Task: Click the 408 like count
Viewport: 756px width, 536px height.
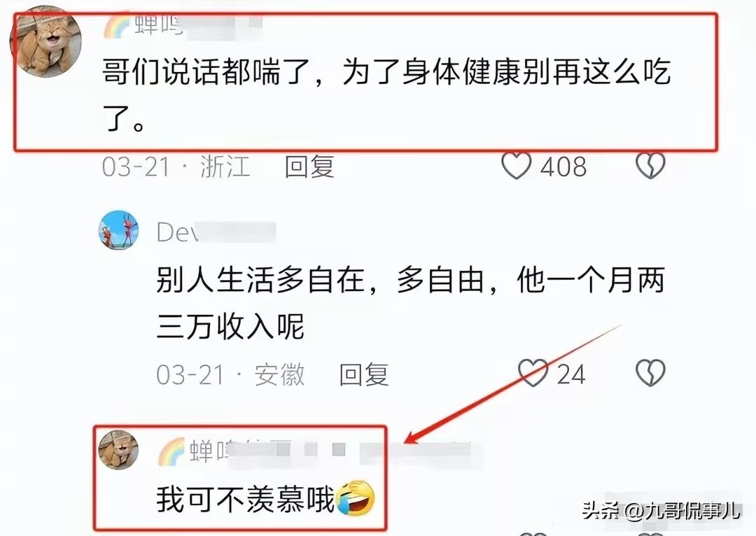Action: click(x=563, y=167)
